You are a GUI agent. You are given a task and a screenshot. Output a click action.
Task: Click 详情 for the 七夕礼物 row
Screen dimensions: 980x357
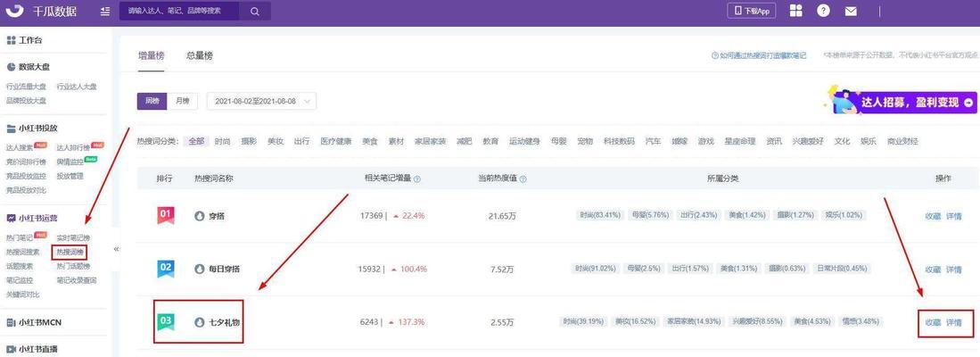click(x=954, y=322)
